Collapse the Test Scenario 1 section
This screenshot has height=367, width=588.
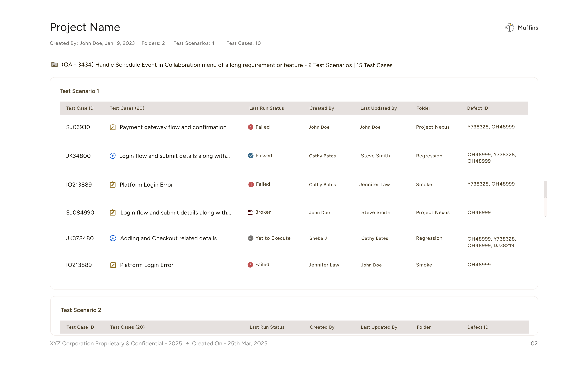(x=79, y=91)
